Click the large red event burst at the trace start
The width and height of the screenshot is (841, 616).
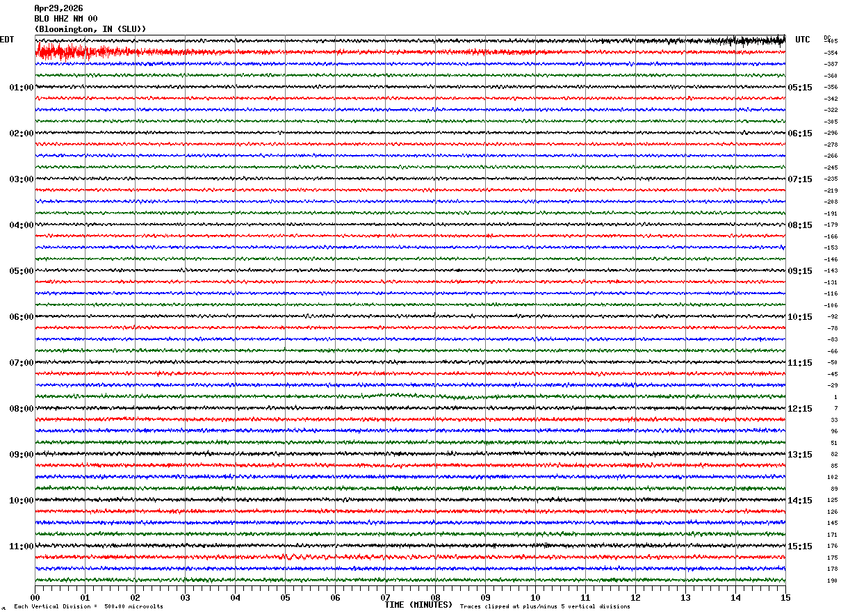(63, 52)
